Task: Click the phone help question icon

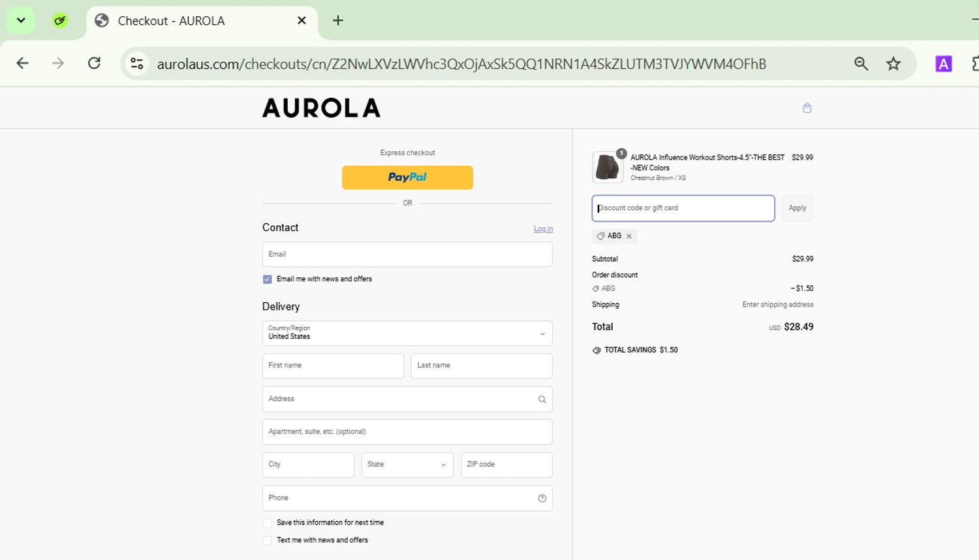Action: point(542,499)
